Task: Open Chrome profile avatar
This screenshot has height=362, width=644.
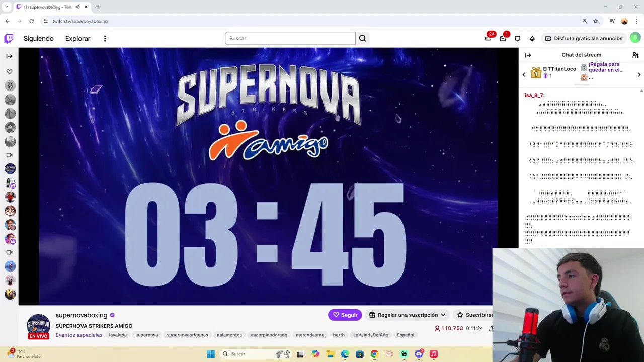Action: click(624, 21)
